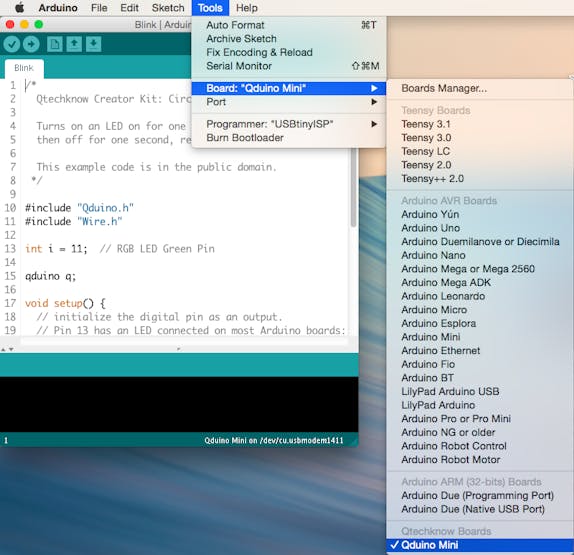This screenshot has width=574, height=555.
Task: Select the Teensy 2.0 board
Action: (480, 165)
